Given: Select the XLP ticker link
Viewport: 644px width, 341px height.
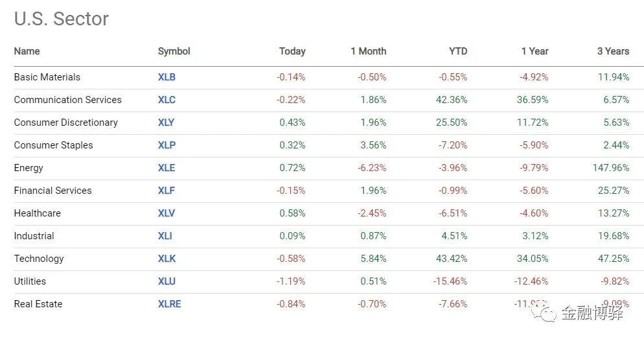Looking at the screenshot, I should tap(167, 145).
